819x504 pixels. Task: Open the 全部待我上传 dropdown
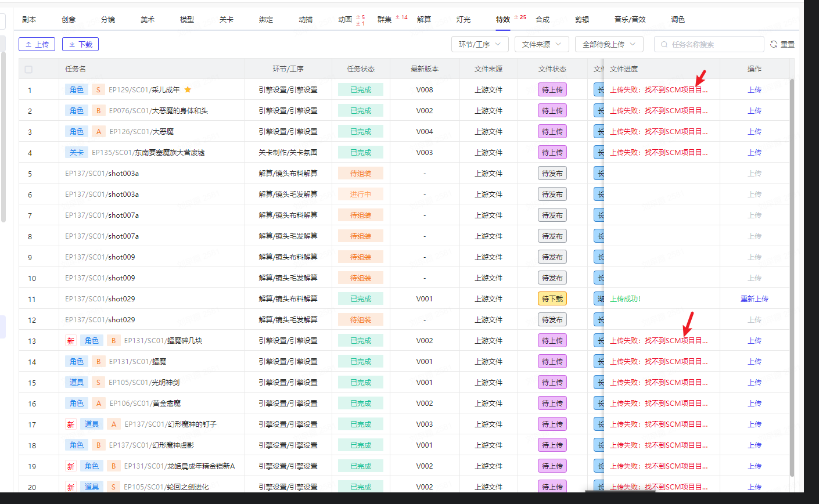(x=609, y=44)
